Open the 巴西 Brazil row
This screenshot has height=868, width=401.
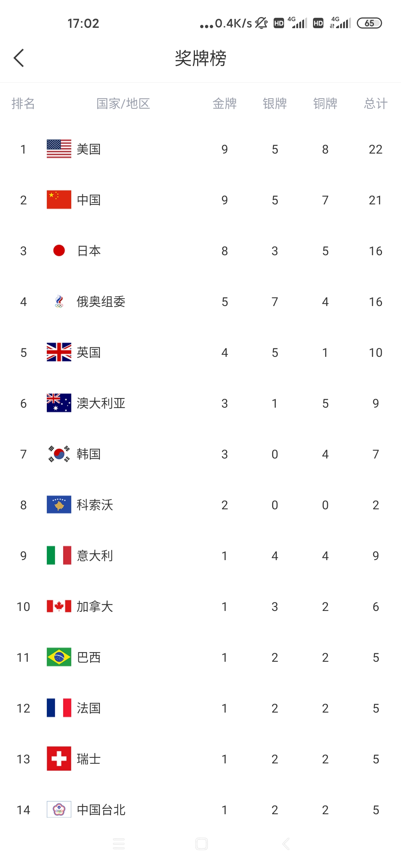[200, 657]
